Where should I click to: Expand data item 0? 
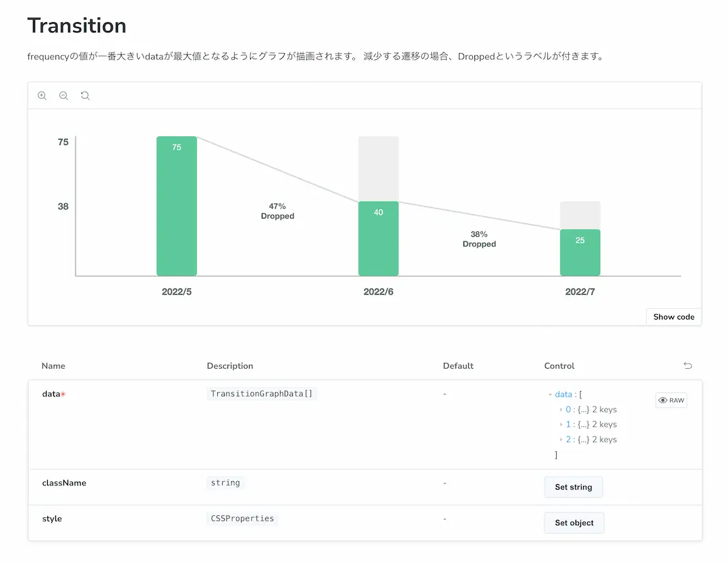coord(561,409)
